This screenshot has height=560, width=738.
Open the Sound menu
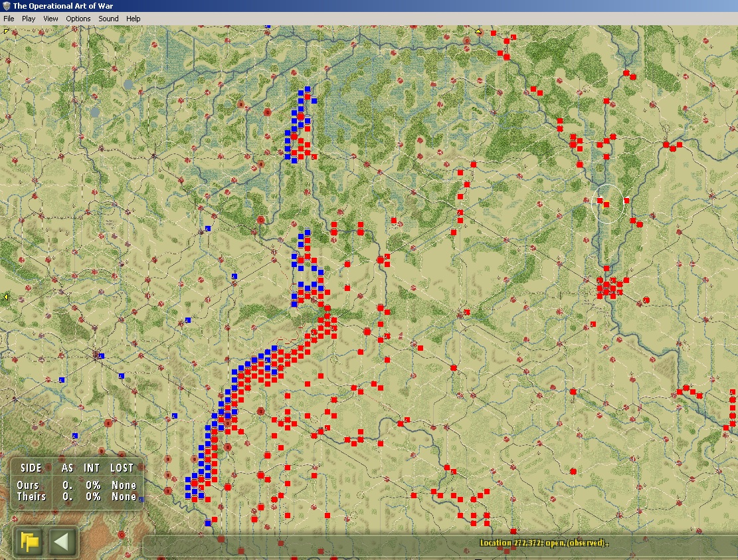point(108,19)
